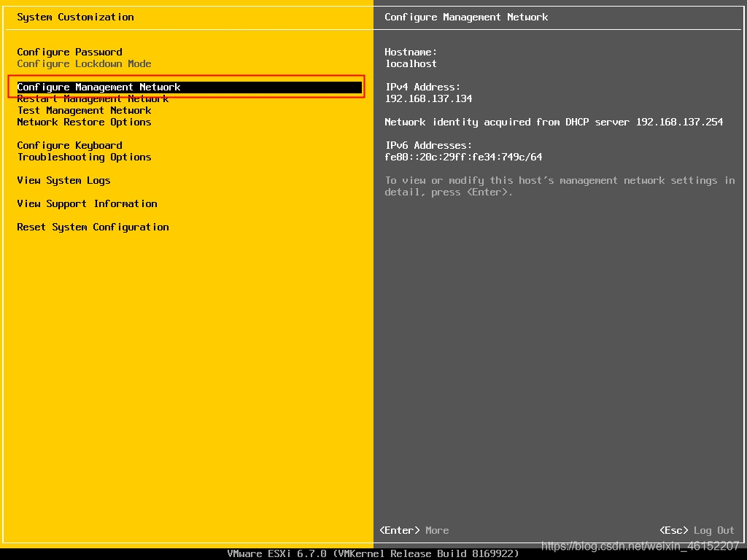Select Reset System Configuration
The height and width of the screenshot is (560, 747).
(x=93, y=227)
